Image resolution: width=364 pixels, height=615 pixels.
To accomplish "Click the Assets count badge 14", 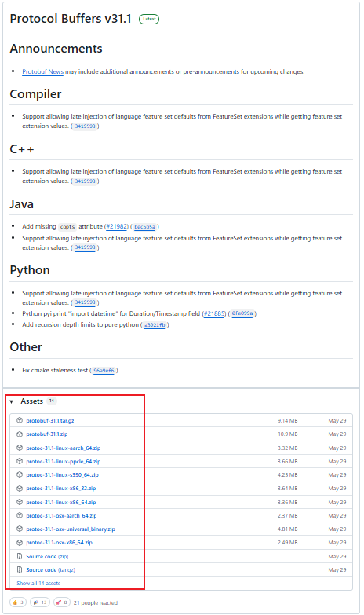I will coord(52,401).
